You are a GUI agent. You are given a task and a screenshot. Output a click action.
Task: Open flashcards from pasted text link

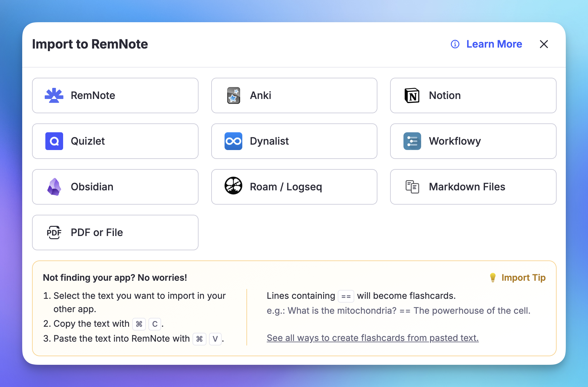pos(372,338)
